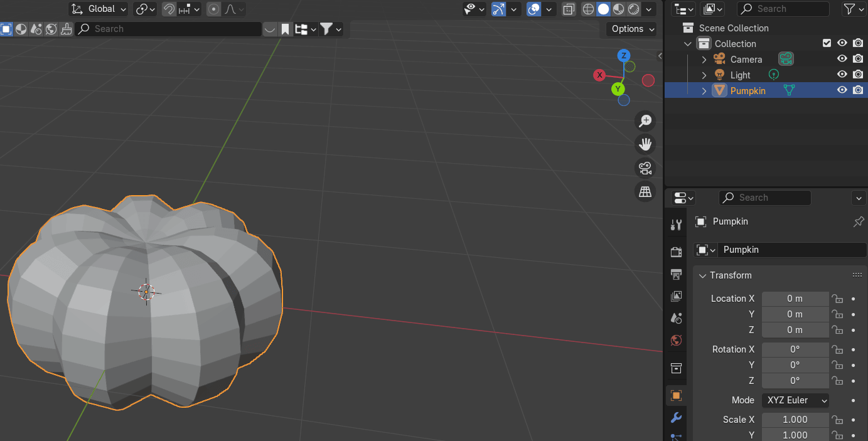Pin the properties editor context

[x=859, y=221]
